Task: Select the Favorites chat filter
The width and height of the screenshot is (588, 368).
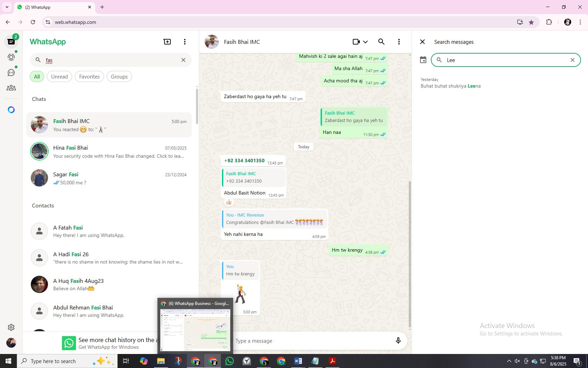Action: [89, 76]
